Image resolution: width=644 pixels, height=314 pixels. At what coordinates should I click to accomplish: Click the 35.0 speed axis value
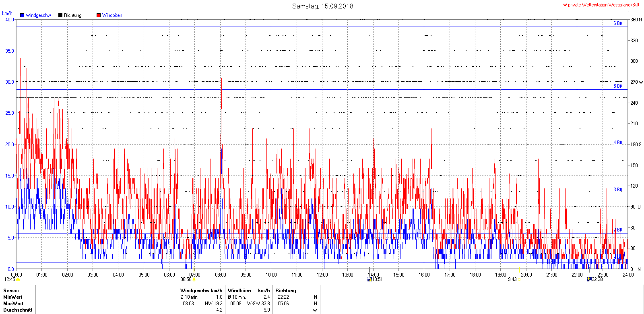point(10,51)
